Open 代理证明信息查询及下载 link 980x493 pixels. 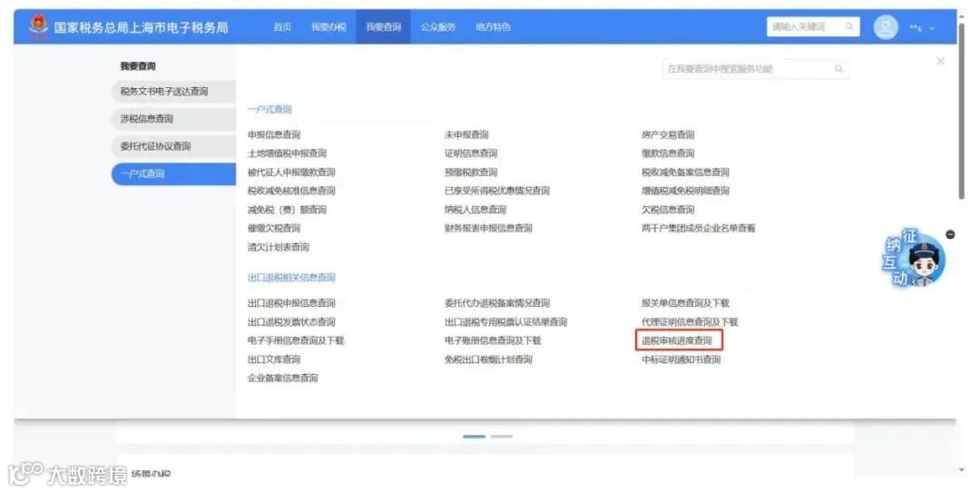pyautogui.click(x=690, y=322)
